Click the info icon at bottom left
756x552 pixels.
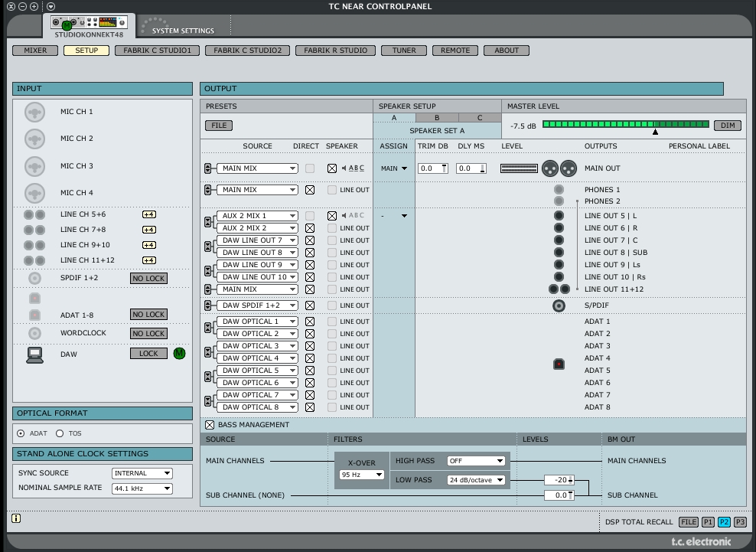pos(16,518)
